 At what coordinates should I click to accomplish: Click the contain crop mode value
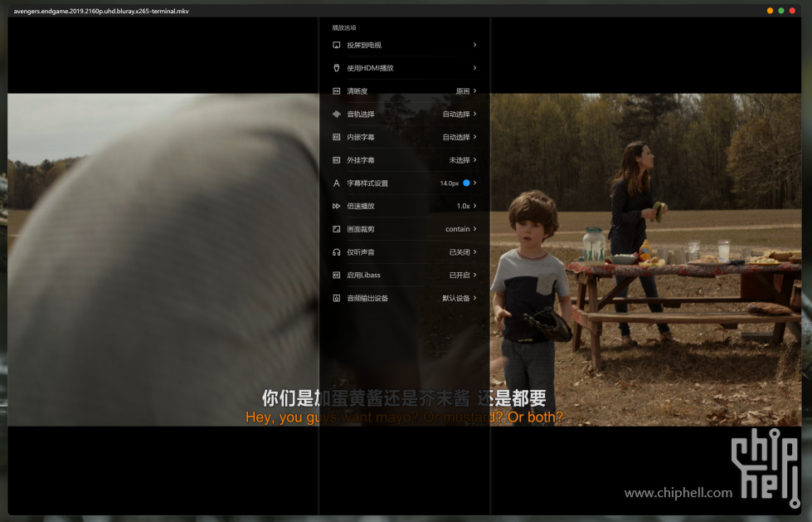point(457,229)
